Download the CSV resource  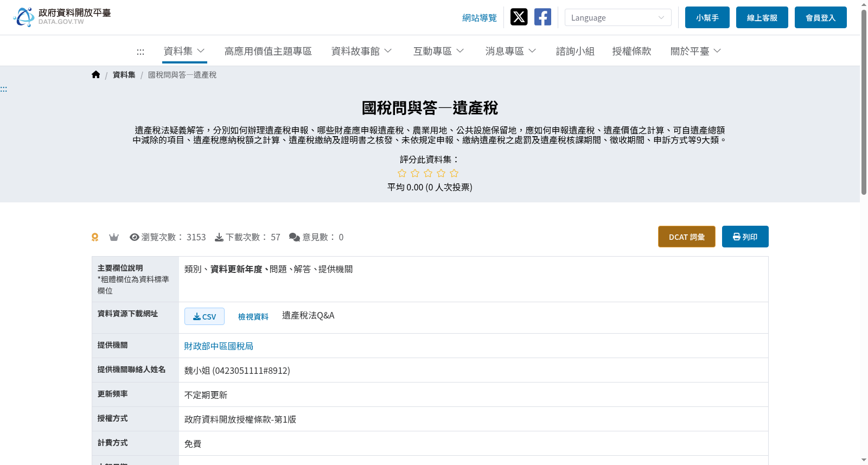205,316
